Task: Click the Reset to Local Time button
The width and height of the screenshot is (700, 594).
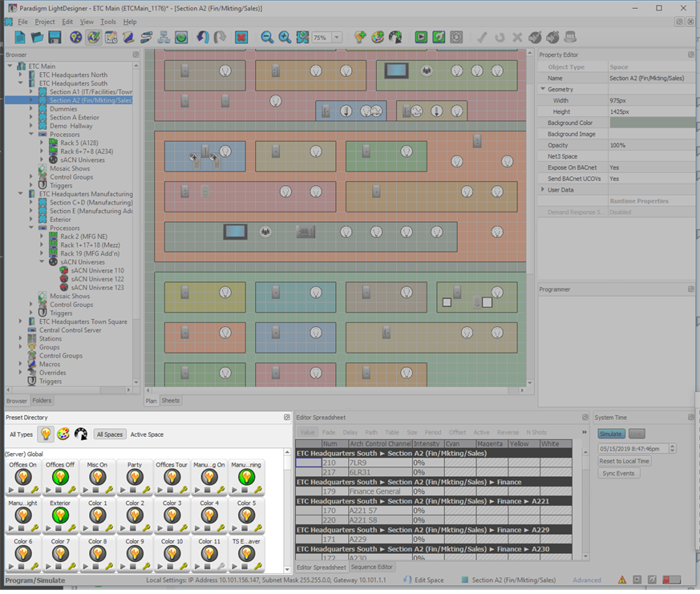Action: click(x=624, y=461)
